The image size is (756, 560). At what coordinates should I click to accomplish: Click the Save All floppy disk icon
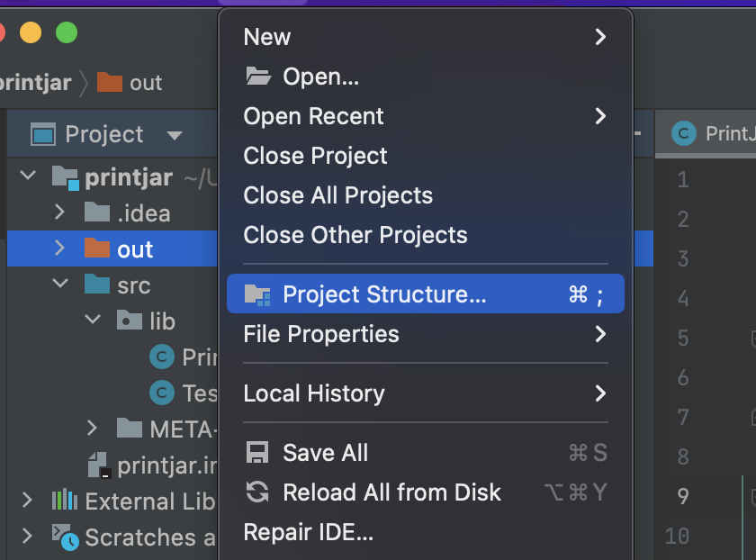tap(257, 453)
